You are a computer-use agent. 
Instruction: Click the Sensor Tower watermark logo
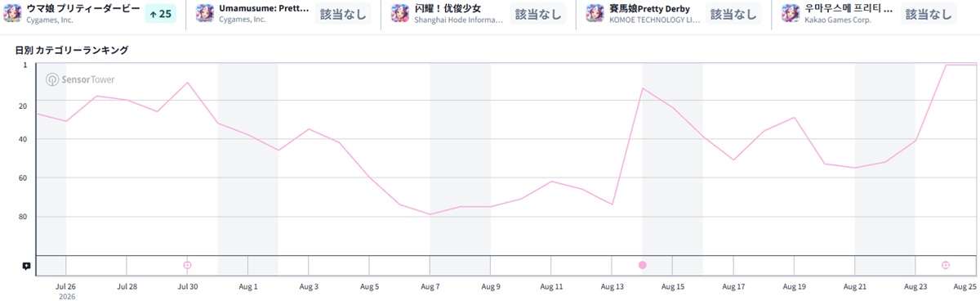[x=80, y=79]
